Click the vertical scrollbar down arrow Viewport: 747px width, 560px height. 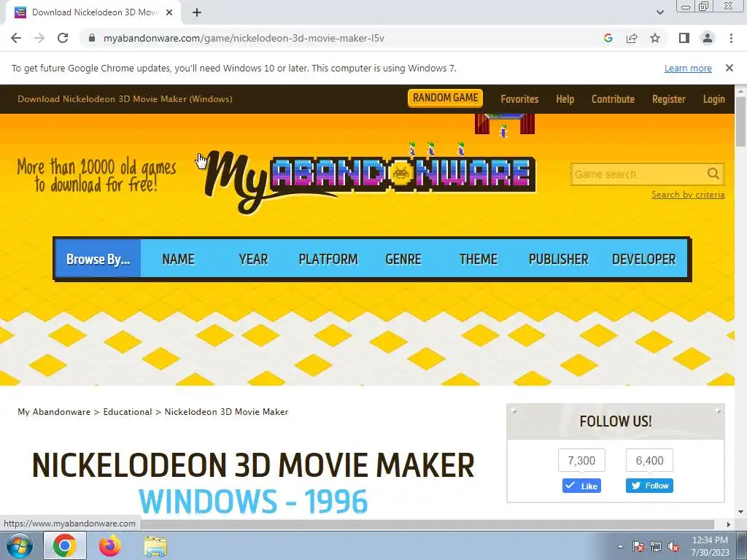click(x=741, y=512)
